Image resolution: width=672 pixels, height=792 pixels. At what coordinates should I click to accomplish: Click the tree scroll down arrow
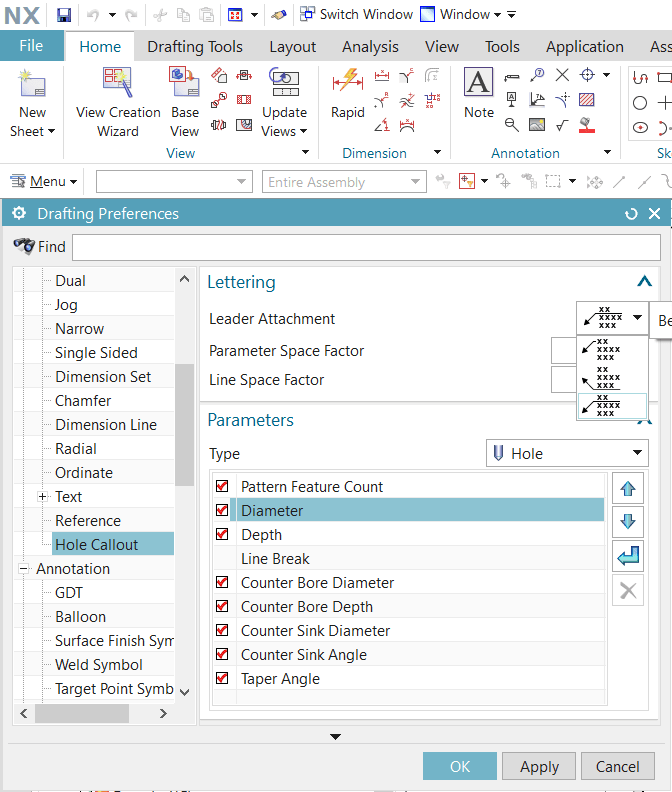184,691
